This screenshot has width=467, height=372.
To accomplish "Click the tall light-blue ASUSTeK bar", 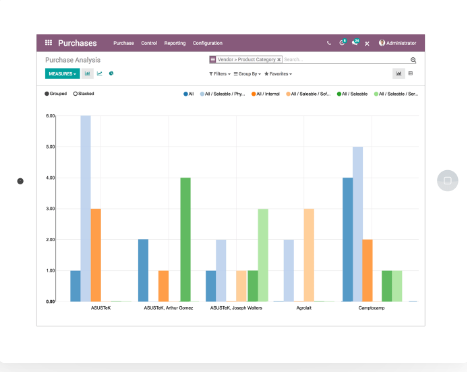I will (x=86, y=209).
